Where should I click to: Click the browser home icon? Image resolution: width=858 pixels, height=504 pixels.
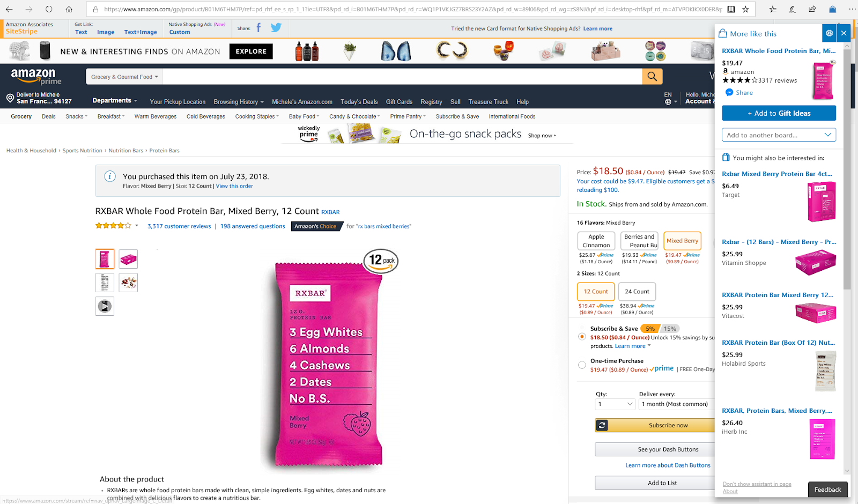(x=69, y=9)
